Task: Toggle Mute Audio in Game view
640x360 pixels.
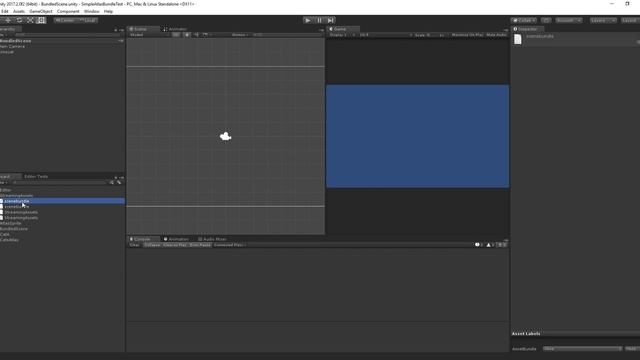Action: (x=496, y=35)
